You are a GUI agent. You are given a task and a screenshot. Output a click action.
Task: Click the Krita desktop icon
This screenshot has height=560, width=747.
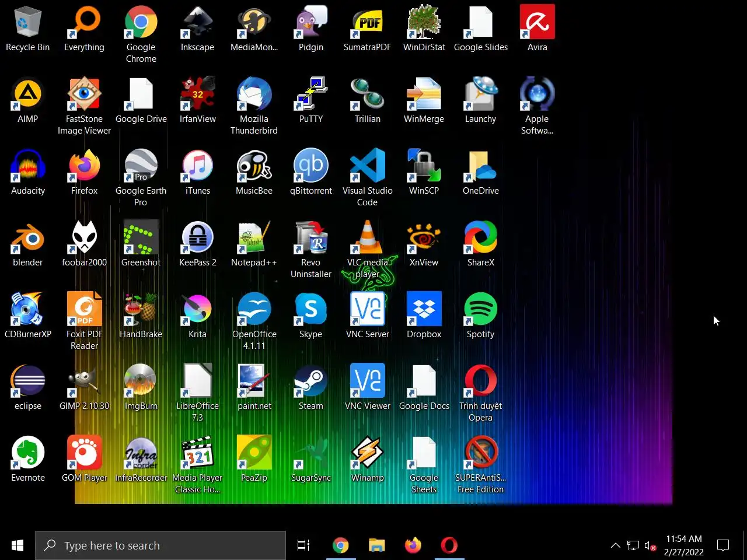pyautogui.click(x=197, y=310)
